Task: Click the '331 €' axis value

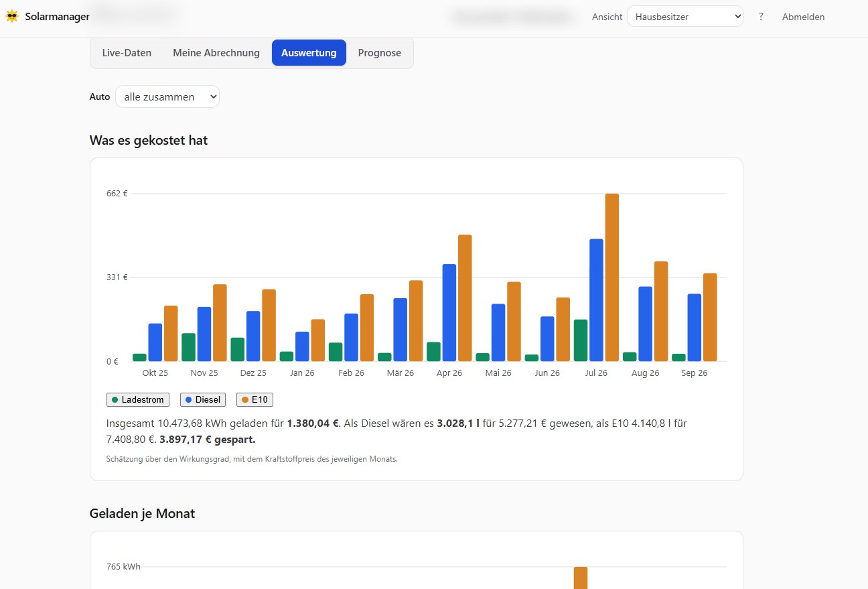Action: coord(117,277)
